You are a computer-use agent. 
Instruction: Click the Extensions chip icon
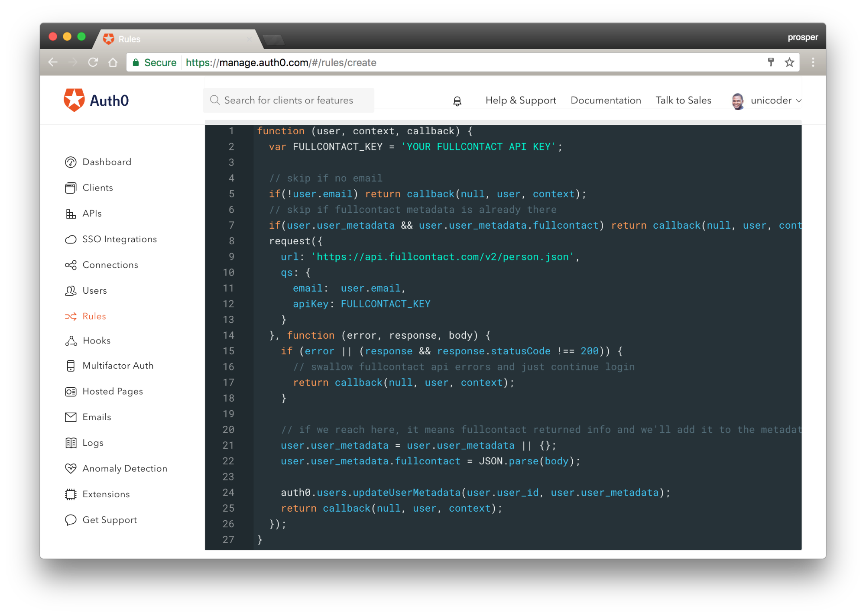[x=71, y=494]
